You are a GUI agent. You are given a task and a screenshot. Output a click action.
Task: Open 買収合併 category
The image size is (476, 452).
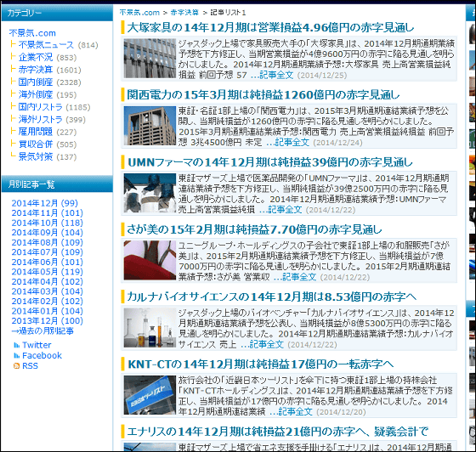(36, 144)
